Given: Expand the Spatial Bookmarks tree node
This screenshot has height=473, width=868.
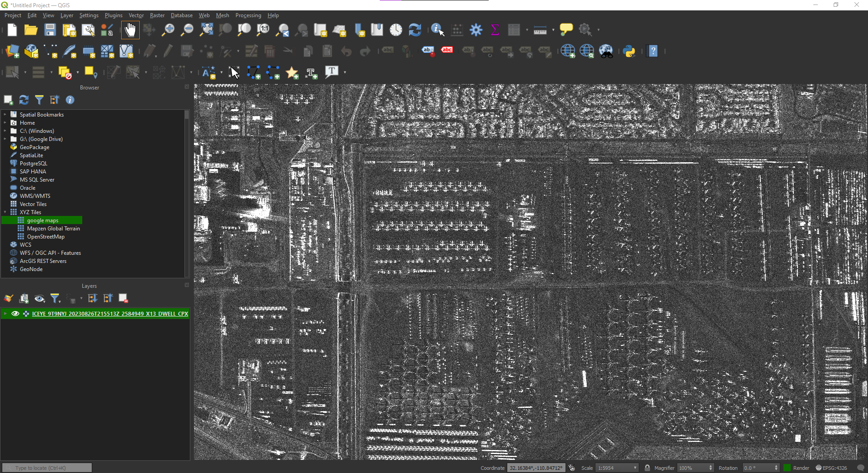Looking at the screenshot, I should pyautogui.click(x=5, y=115).
